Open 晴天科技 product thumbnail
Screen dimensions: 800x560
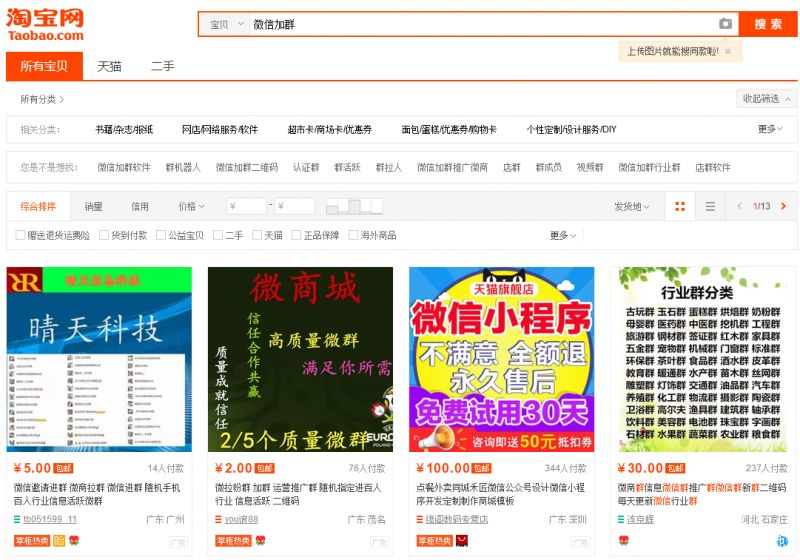tap(99, 359)
